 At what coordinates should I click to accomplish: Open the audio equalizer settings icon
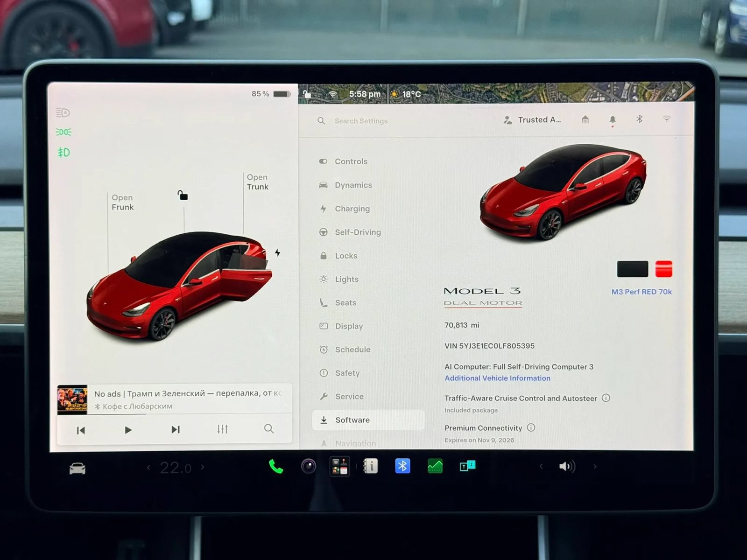(222, 429)
